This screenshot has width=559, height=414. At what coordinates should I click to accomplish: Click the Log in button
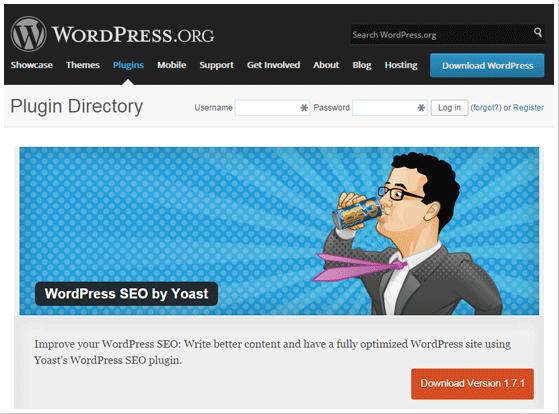click(x=449, y=108)
